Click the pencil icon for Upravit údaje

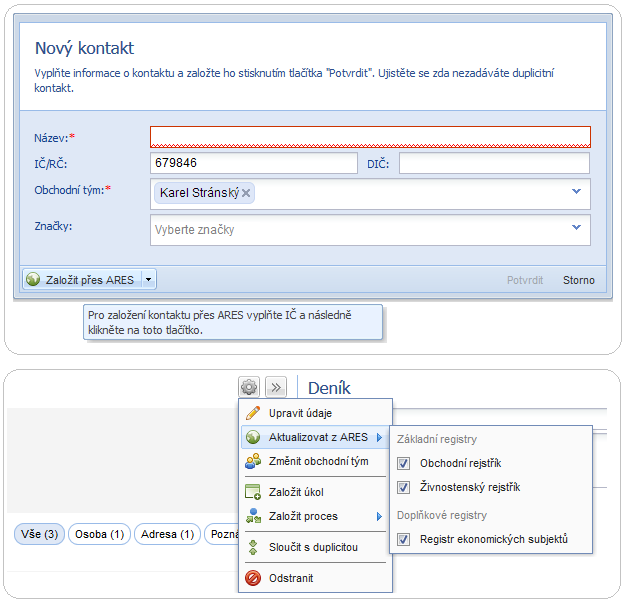point(253,413)
